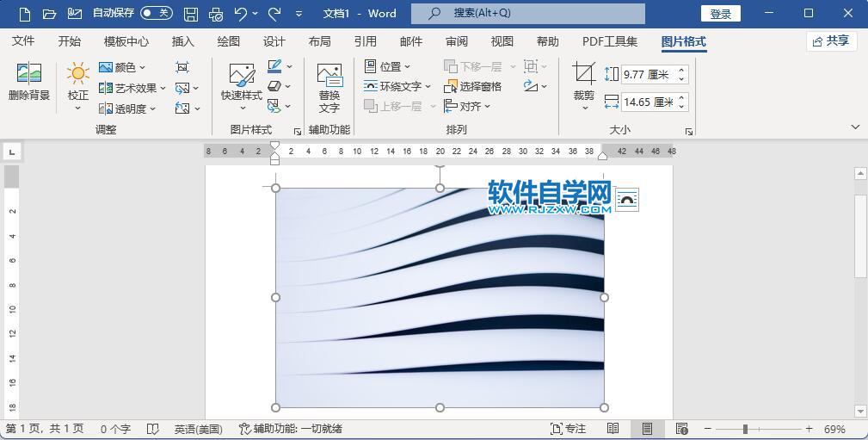
Task: Click the vertical scrollbar up arrow
Action: pyautogui.click(x=860, y=174)
